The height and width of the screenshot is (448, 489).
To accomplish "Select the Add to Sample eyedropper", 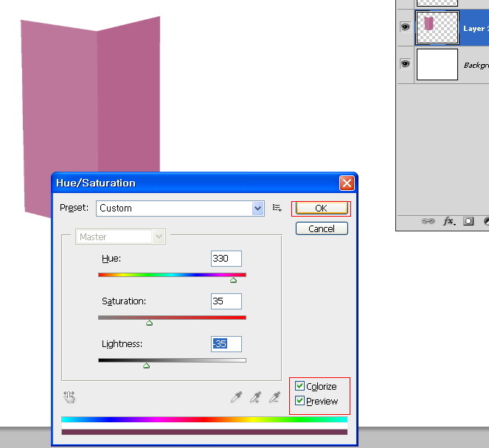I will pyautogui.click(x=255, y=397).
